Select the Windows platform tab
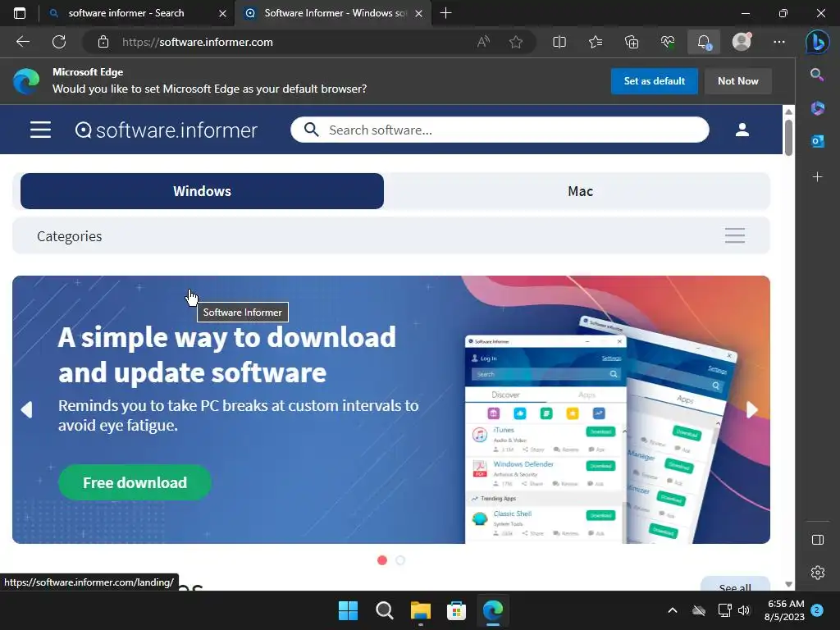 [x=202, y=191]
